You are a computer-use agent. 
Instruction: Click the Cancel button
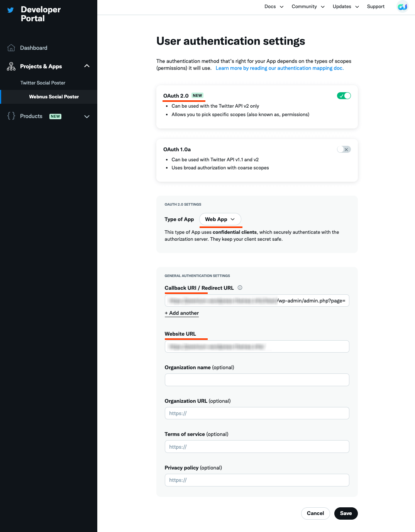(315, 513)
